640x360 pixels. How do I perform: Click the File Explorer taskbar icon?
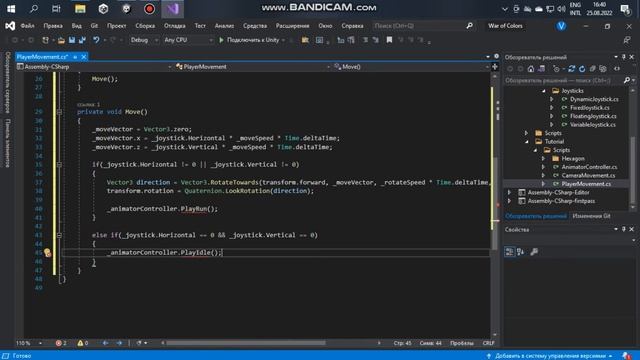tap(80, 9)
